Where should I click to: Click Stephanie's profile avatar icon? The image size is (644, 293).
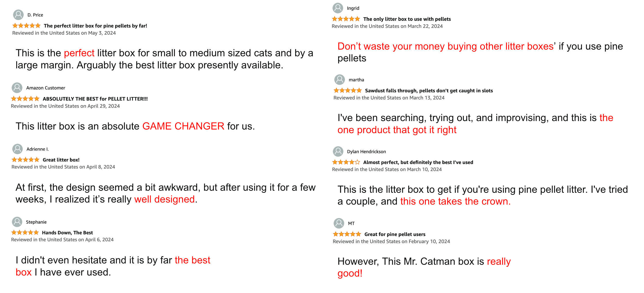17,222
